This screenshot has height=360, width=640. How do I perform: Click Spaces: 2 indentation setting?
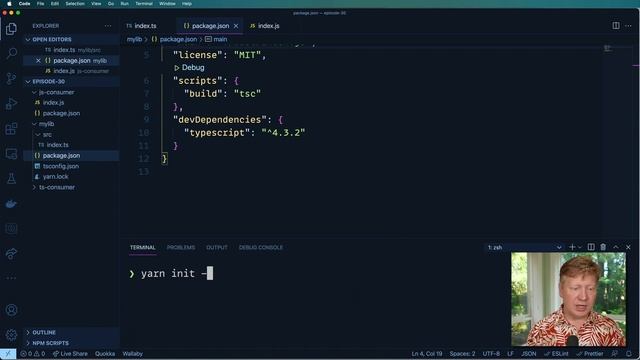(462, 354)
